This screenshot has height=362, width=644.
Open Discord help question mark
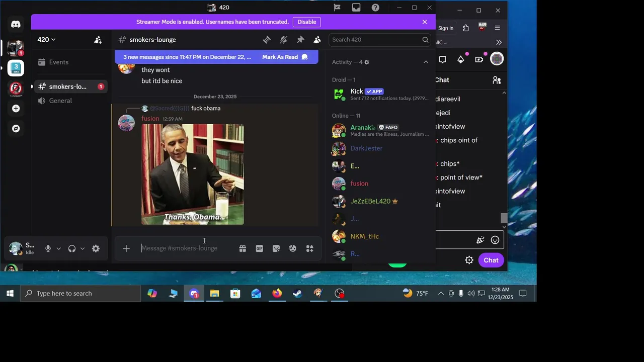(x=375, y=8)
